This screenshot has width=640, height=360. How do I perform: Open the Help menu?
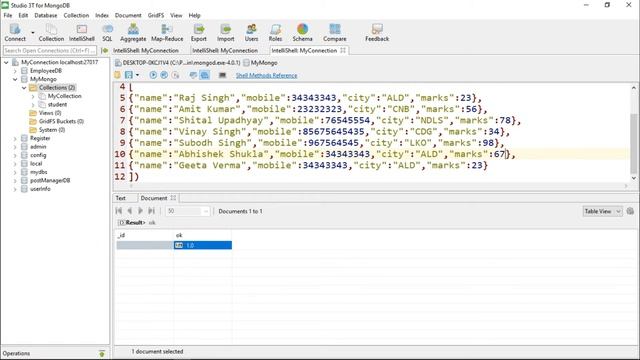tap(194, 15)
